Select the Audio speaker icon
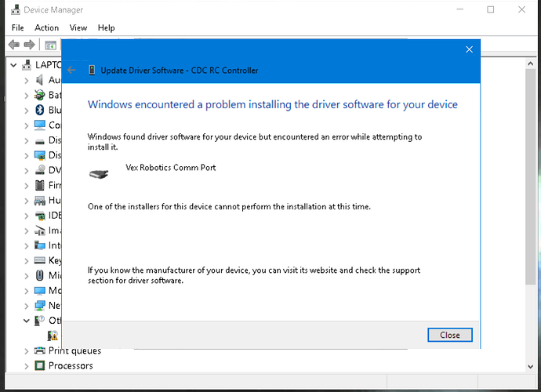 (x=40, y=80)
